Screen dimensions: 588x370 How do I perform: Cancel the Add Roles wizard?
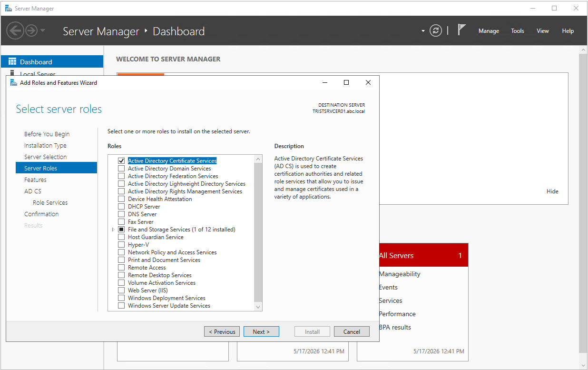[352, 331]
